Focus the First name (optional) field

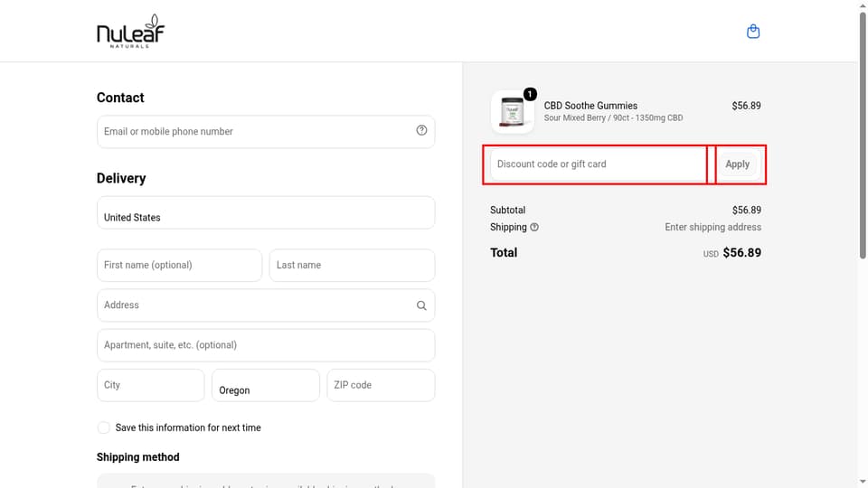point(179,265)
